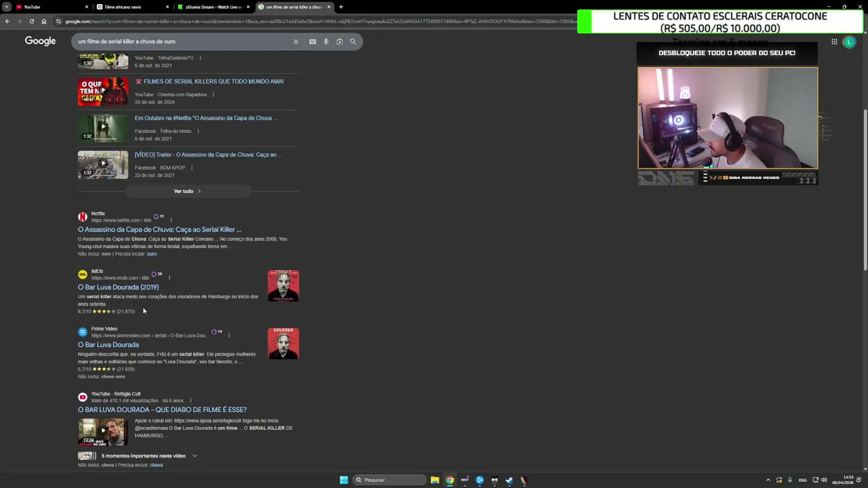Click the IMDb result poster thumbnail
The image size is (868, 488).
[283, 286]
